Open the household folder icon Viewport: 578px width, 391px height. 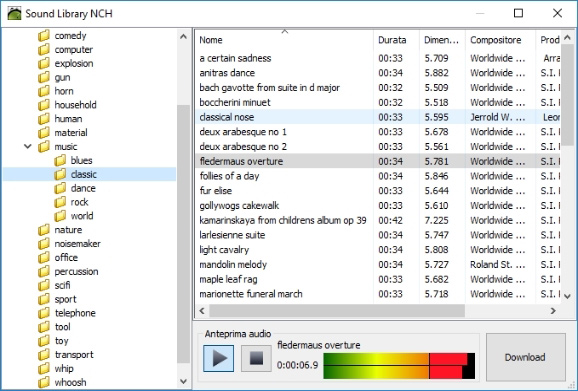pos(44,105)
